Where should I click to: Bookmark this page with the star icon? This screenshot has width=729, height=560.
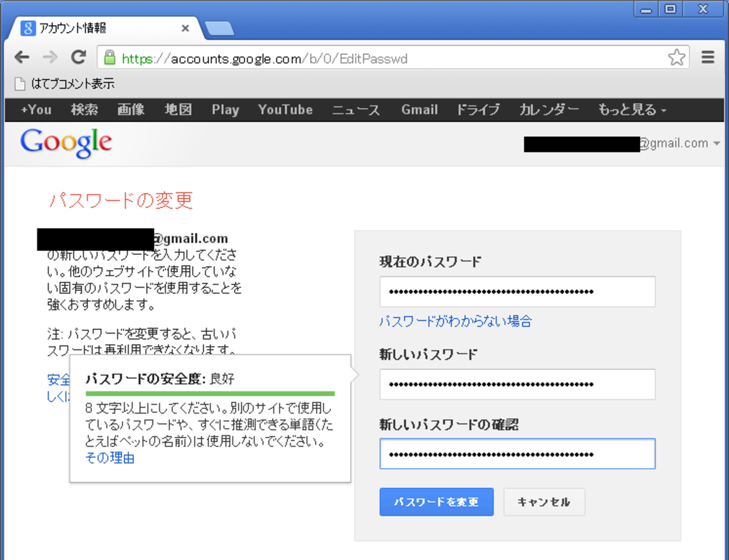pos(677,57)
